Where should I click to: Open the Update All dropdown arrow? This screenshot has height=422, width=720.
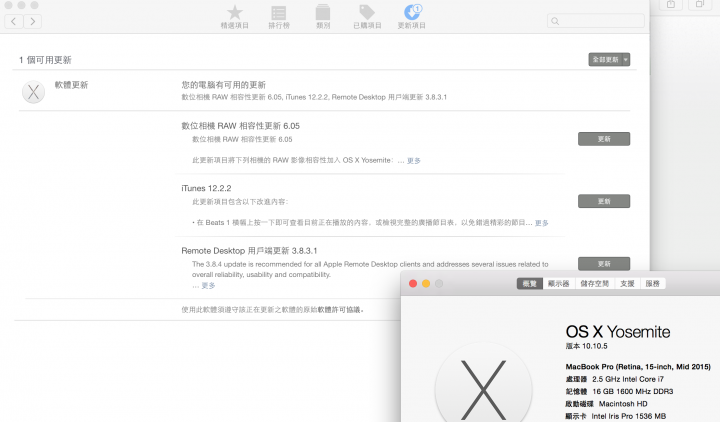point(626,60)
